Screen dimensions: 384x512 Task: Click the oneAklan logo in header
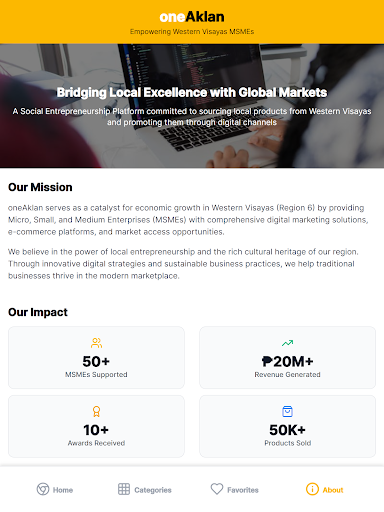click(x=192, y=17)
